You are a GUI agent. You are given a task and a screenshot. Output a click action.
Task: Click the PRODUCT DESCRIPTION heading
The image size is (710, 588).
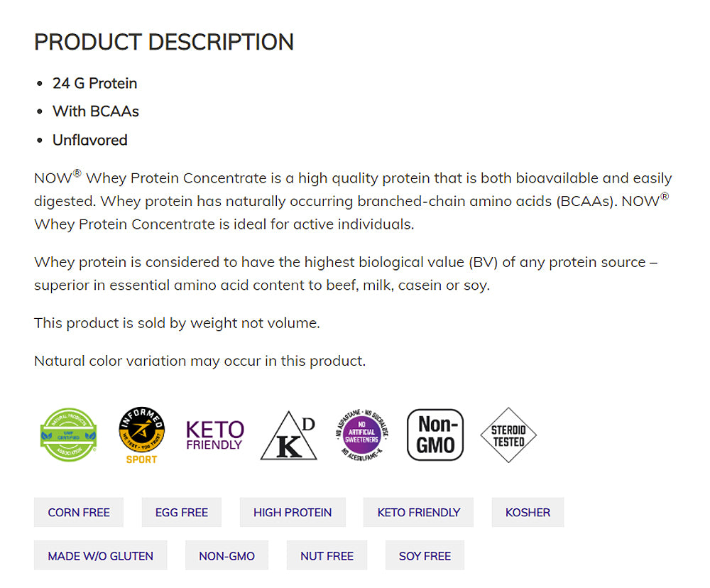[164, 42]
